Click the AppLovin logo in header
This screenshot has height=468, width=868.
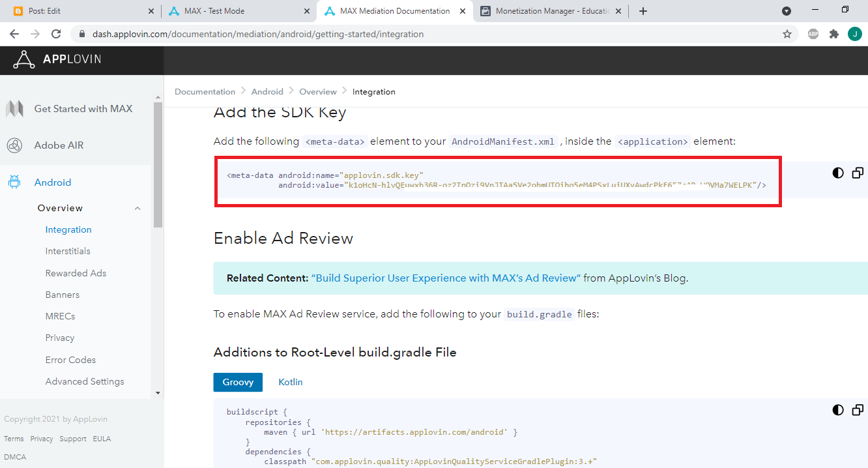[x=57, y=60]
